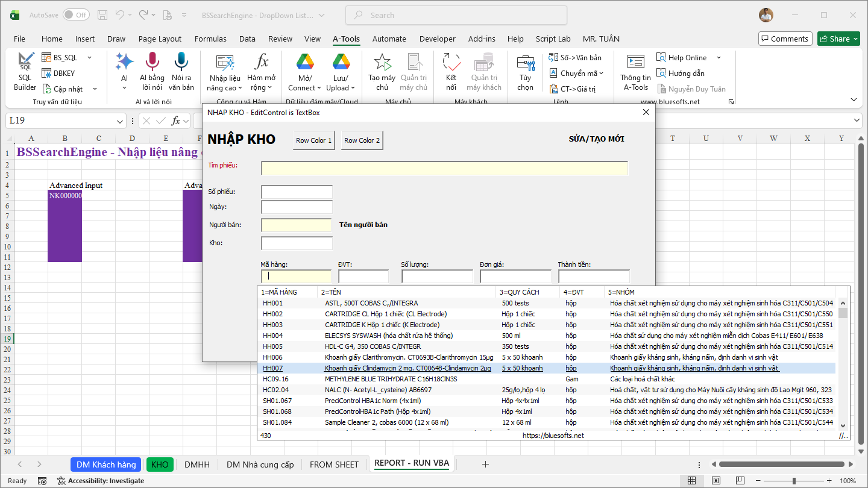Screen dimensions: 868x488
Task: Open the Developer ribbon tab
Action: (437, 39)
